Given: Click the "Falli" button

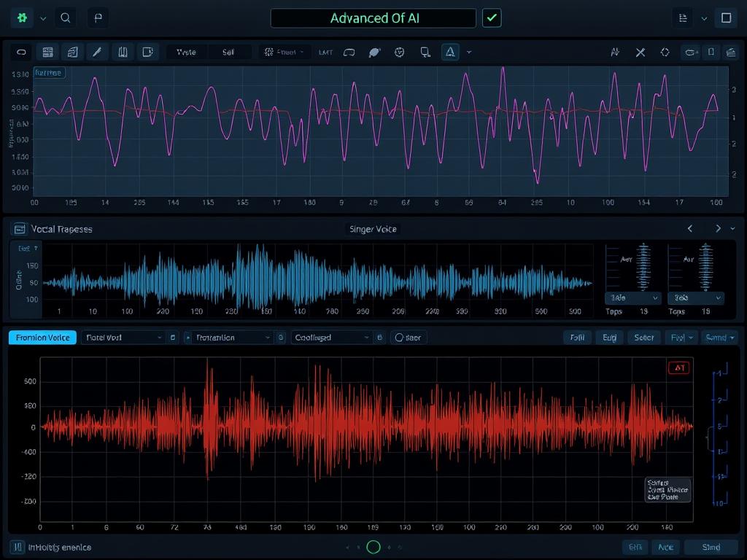Looking at the screenshot, I should click(x=578, y=338).
